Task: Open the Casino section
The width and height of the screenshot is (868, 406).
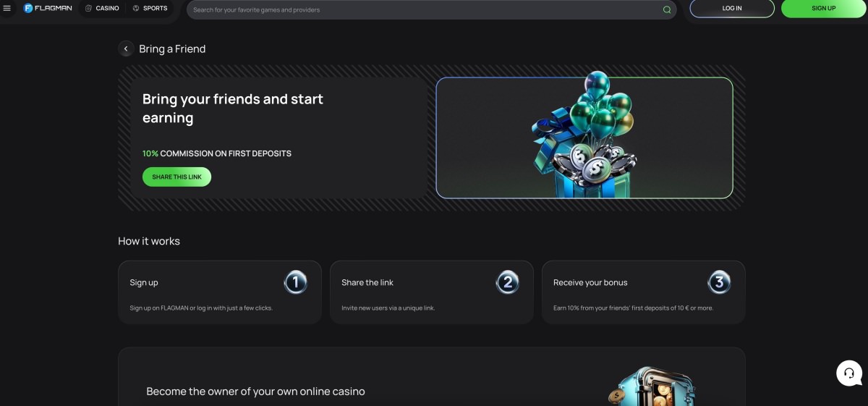Action: click(102, 9)
